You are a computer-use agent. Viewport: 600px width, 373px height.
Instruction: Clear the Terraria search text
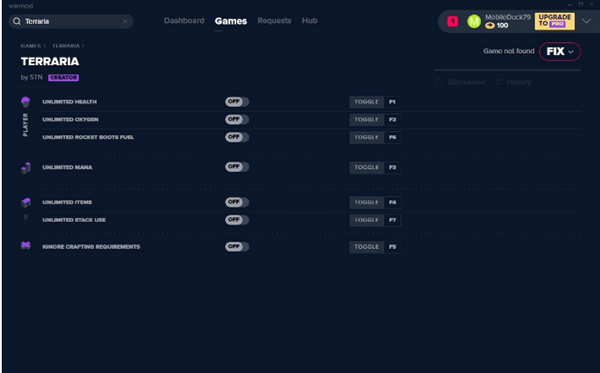[125, 21]
